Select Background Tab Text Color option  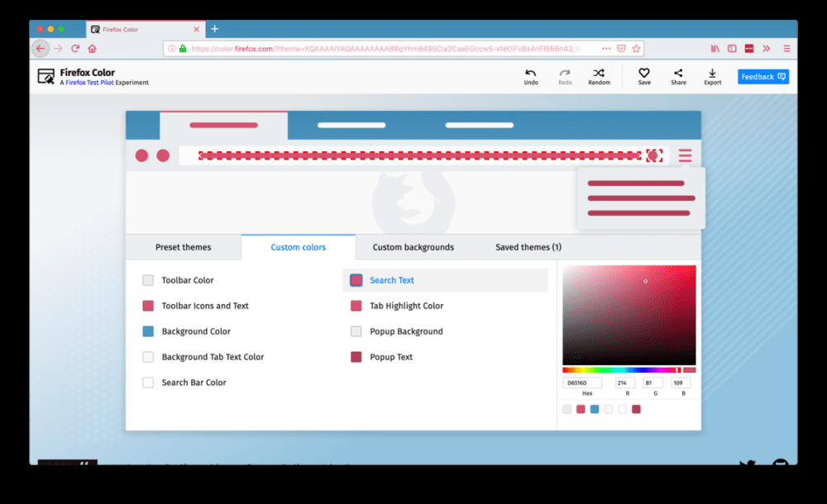coord(203,357)
